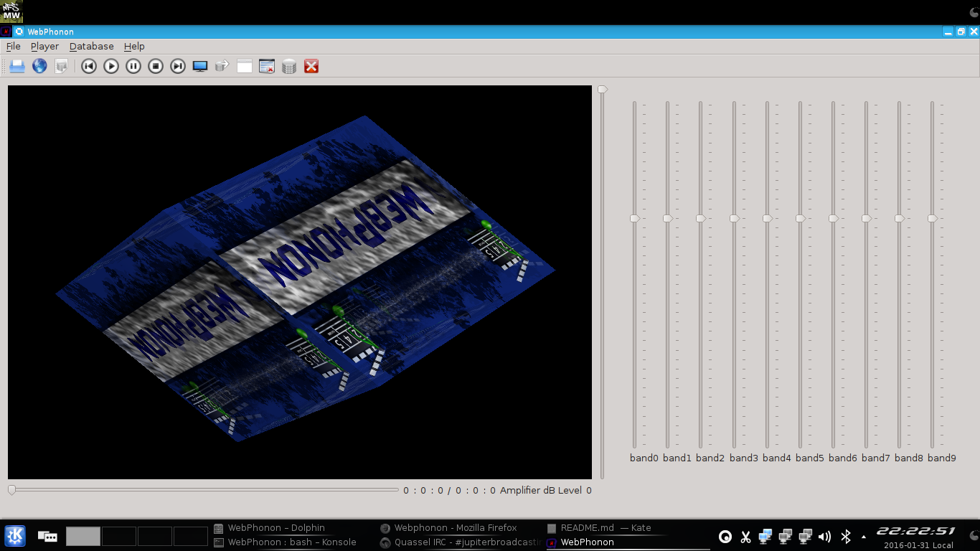This screenshot has width=980, height=551.
Task: Open the File menu
Action: (13, 46)
